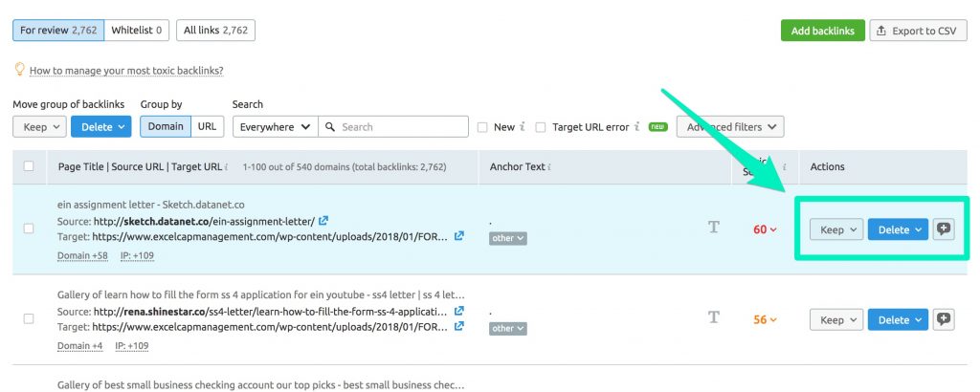Switch to All links tab

215,30
